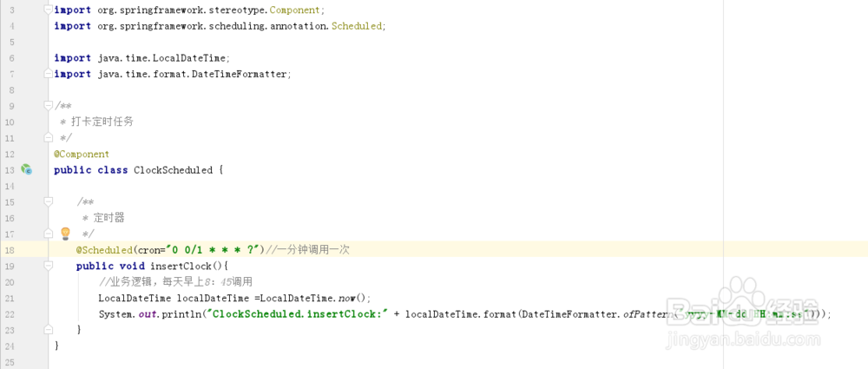Collapse the imports fold marker at line 3
The width and height of the screenshot is (868, 369).
point(49,10)
